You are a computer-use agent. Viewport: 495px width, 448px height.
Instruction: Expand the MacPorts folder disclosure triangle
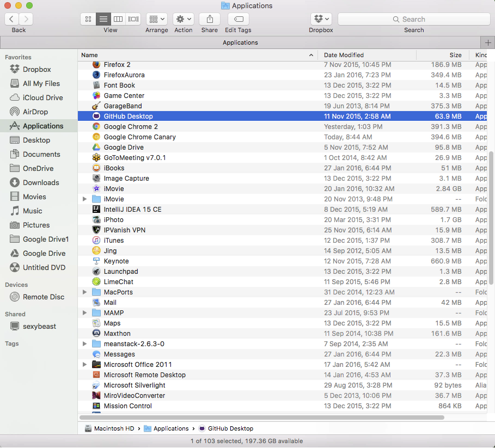coord(84,292)
